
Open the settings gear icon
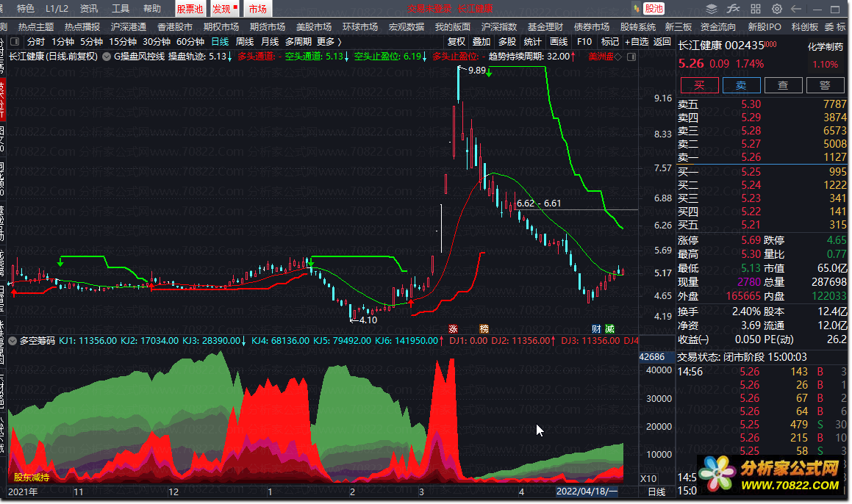pyautogui.click(x=777, y=9)
